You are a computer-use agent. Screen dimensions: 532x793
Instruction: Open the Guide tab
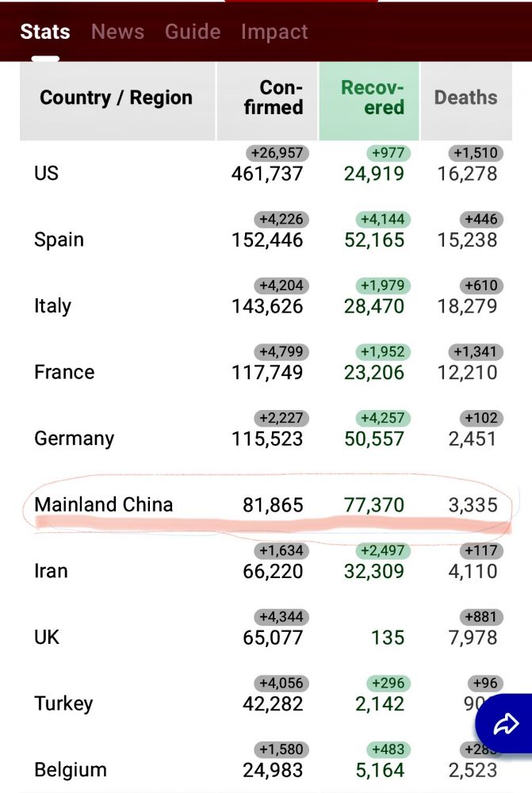point(193,32)
